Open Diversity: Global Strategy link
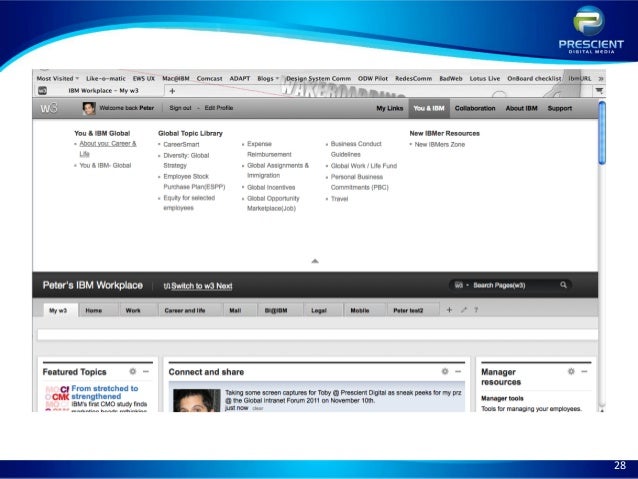Screen dimensions: 638x479 tap(186, 160)
